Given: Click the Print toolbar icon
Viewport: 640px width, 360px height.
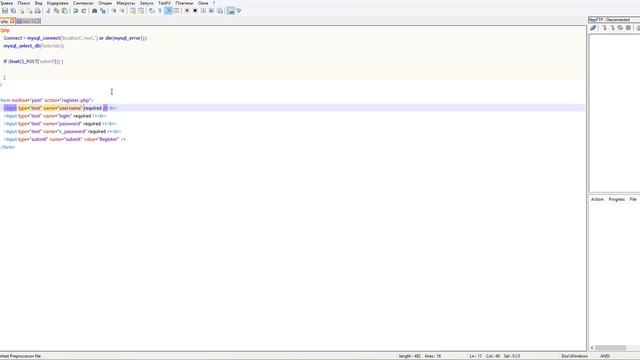Looking at the screenshot, I should (38, 11).
